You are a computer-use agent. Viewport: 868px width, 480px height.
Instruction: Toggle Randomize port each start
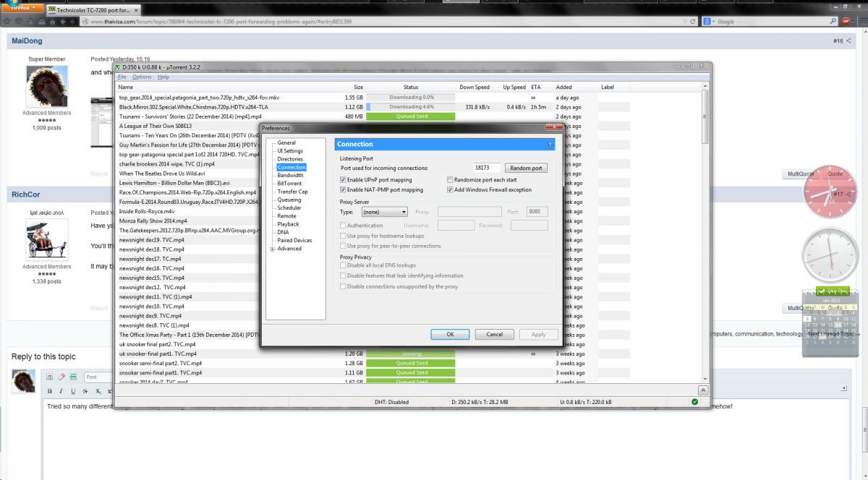449,179
